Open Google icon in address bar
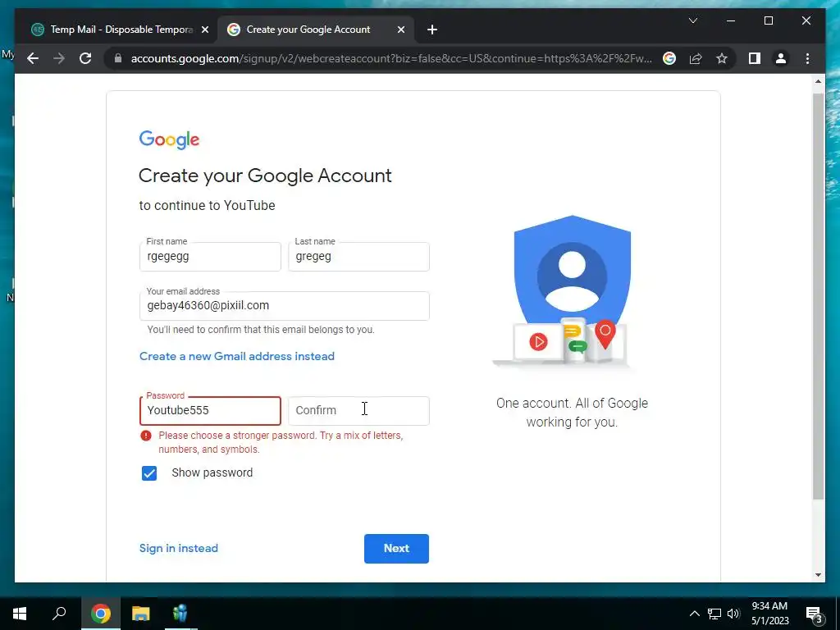 tap(669, 58)
